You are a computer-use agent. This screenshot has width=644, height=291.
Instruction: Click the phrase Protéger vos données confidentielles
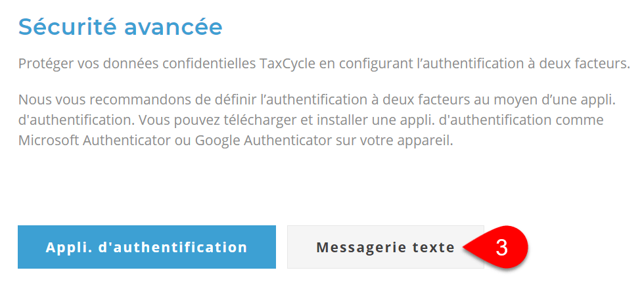(137, 64)
